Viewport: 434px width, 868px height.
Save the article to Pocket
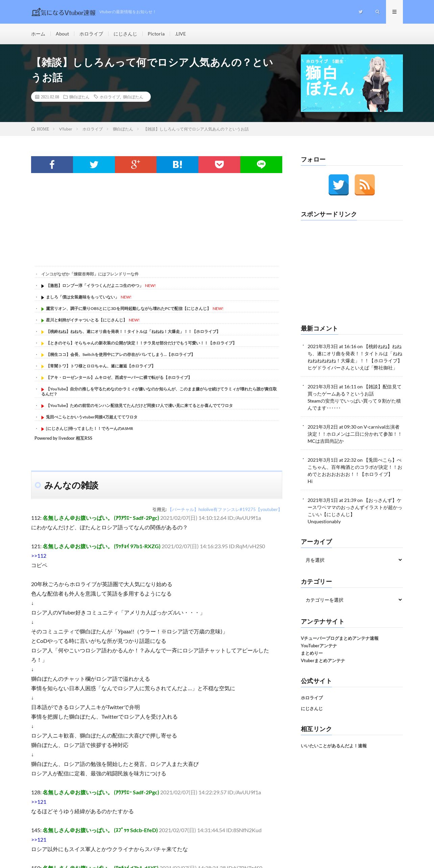coord(219,165)
